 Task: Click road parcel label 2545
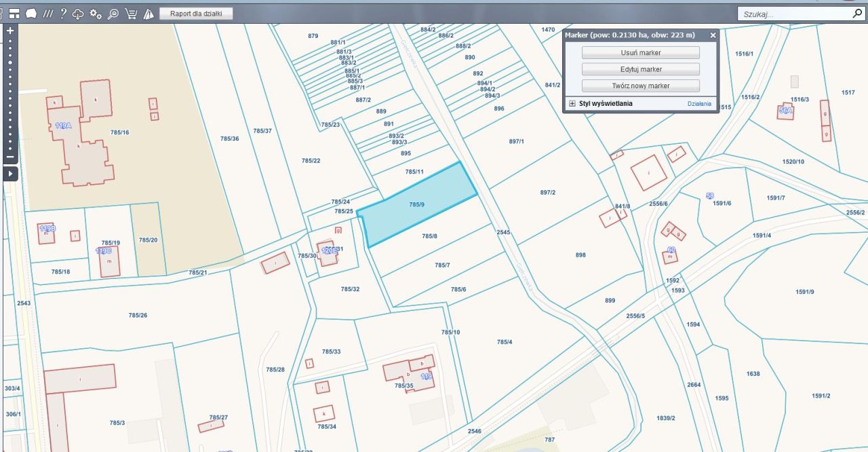click(x=503, y=232)
